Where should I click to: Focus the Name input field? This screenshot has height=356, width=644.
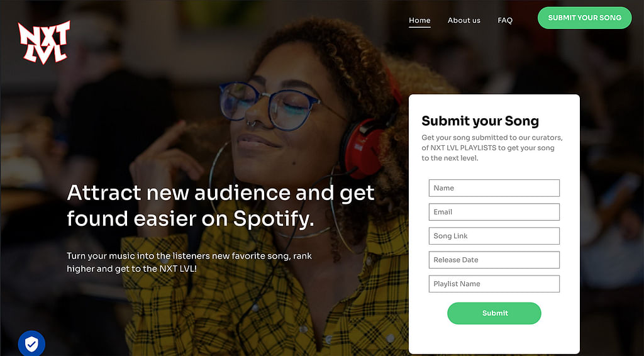(x=494, y=188)
